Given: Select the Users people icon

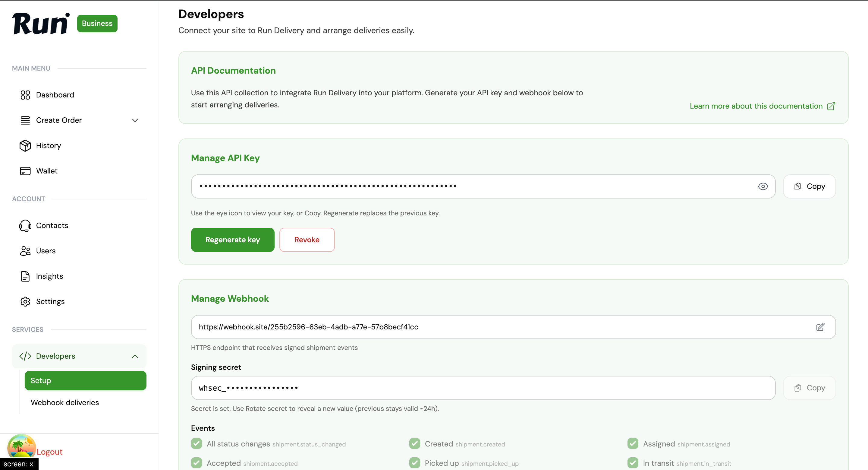Looking at the screenshot, I should point(25,251).
